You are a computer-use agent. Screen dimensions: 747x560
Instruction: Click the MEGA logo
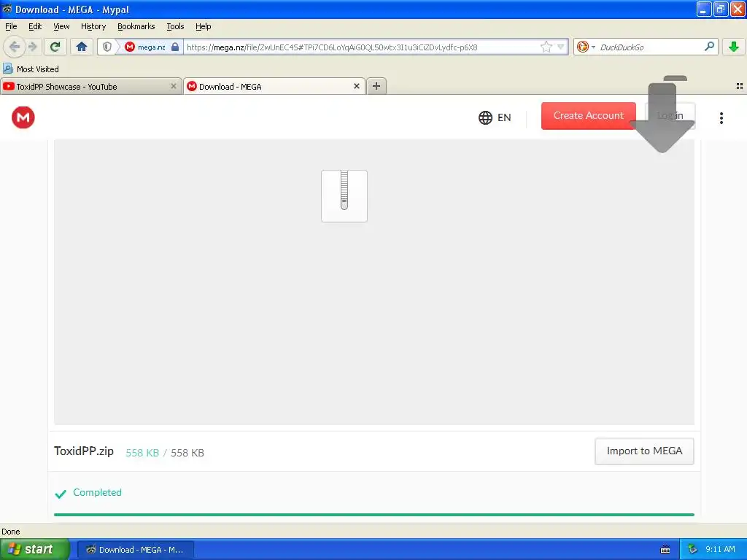tap(23, 117)
